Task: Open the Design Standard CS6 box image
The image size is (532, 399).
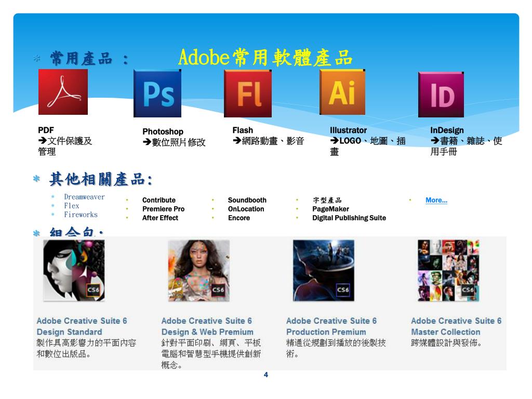Action: point(74,270)
